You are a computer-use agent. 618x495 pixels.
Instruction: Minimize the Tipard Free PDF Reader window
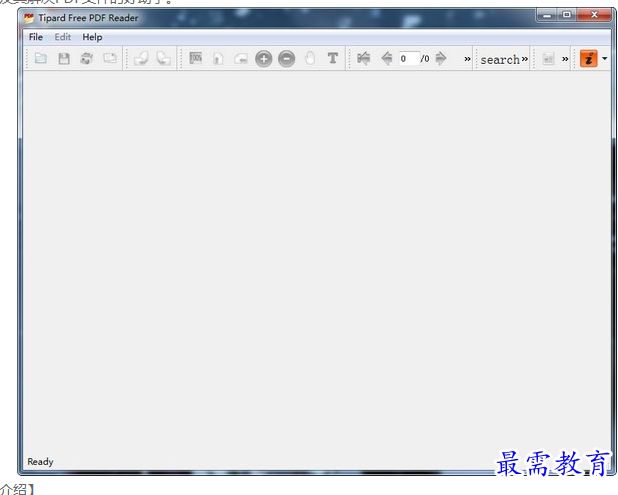click(x=547, y=15)
